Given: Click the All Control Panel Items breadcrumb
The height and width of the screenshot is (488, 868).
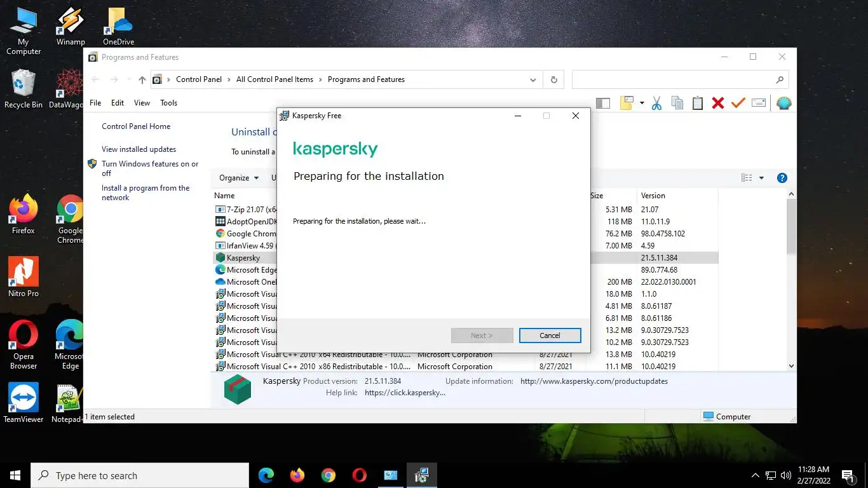Looking at the screenshot, I should click(275, 79).
